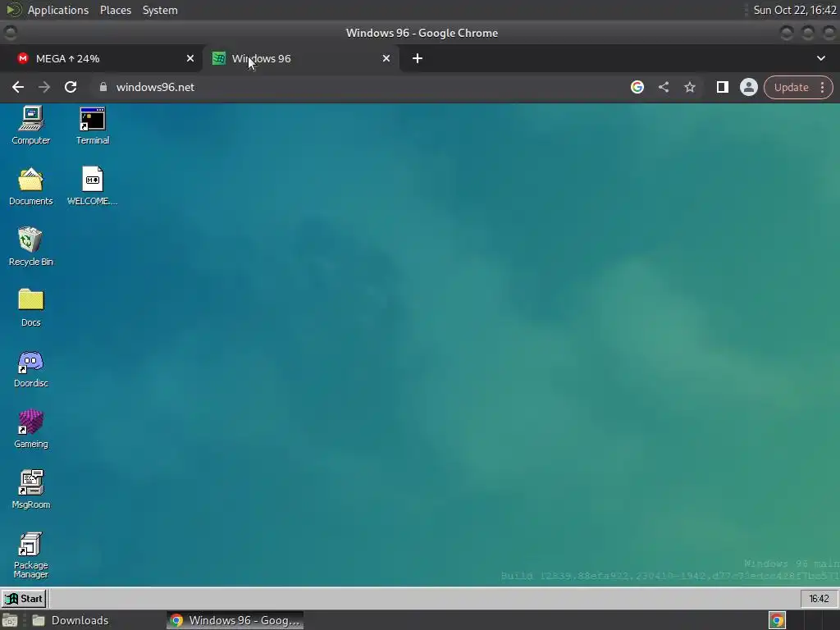Image resolution: width=840 pixels, height=630 pixels.
Task: Open the System menu
Action: tap(160, 10)
